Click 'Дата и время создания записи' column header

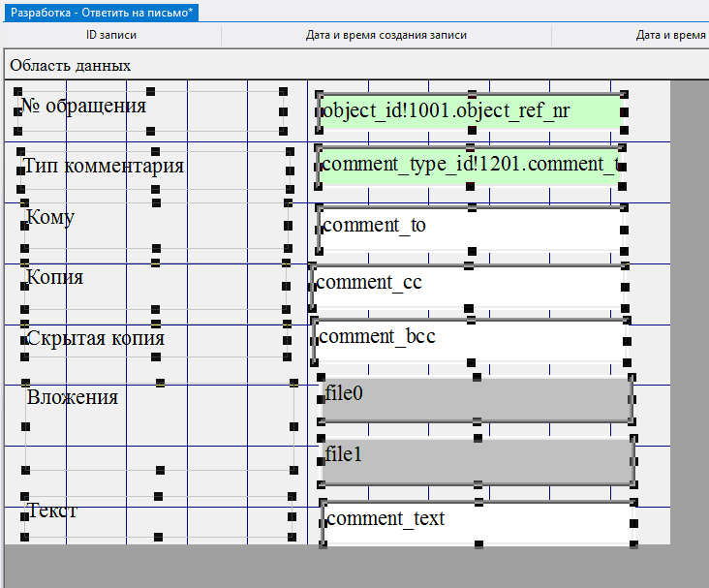click(x=386, y=35)
